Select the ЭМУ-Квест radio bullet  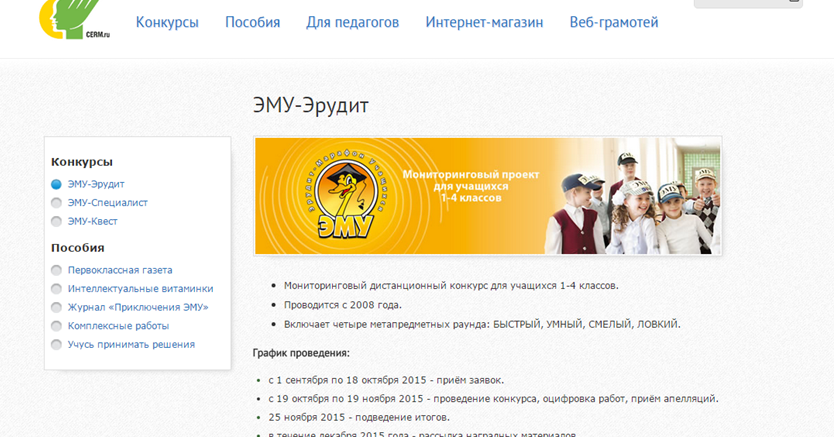pyautogui.click(x=56, y=222)
